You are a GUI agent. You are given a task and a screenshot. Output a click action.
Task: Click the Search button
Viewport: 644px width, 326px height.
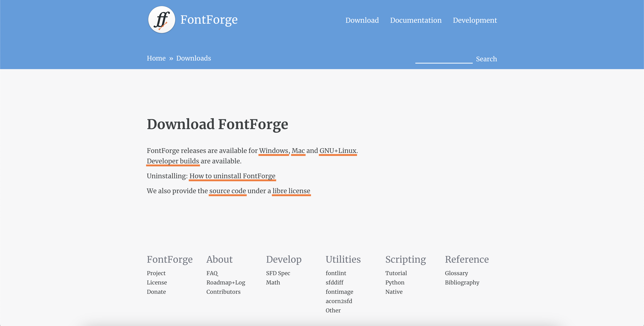pyautogui.click(x=486, y=59)
